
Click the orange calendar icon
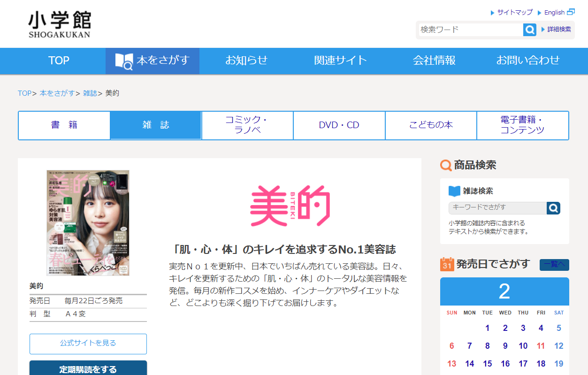(447, 264)
